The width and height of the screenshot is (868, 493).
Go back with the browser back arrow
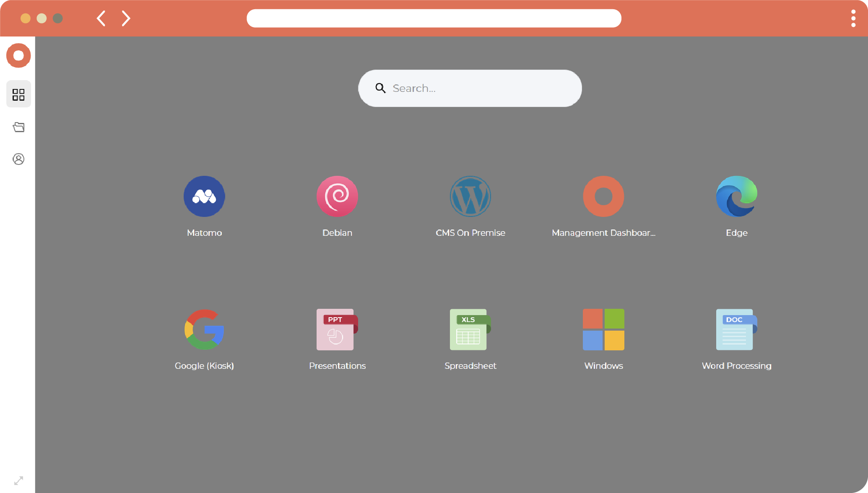(101, 18)
